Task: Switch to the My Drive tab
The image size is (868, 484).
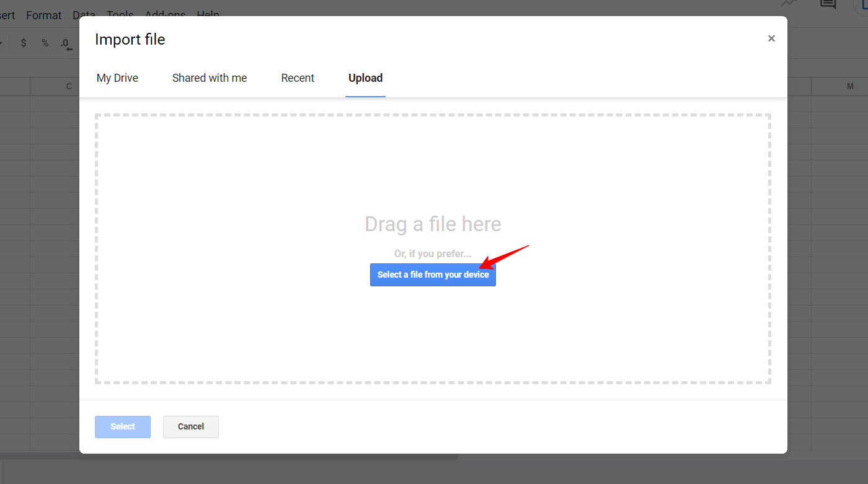Action: pos(117,77)
